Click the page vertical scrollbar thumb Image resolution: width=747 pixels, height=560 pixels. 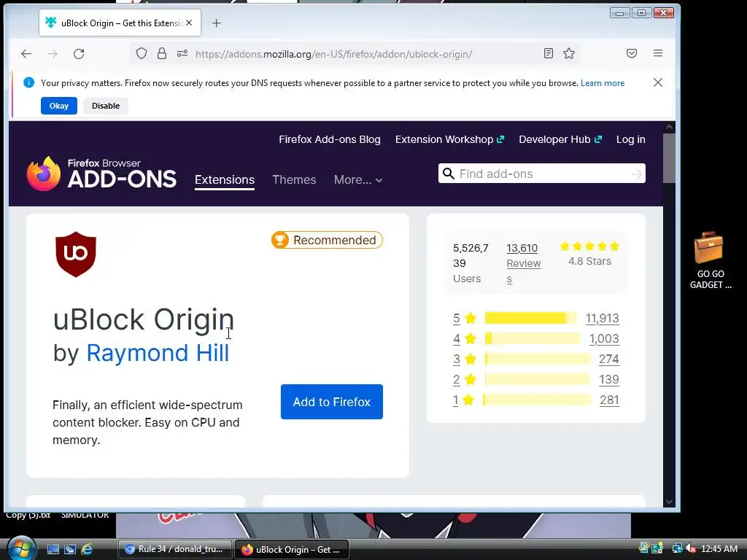(669, 157)
